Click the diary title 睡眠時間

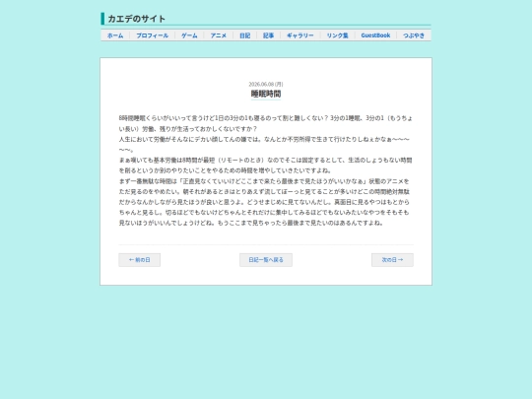[266, 94]
